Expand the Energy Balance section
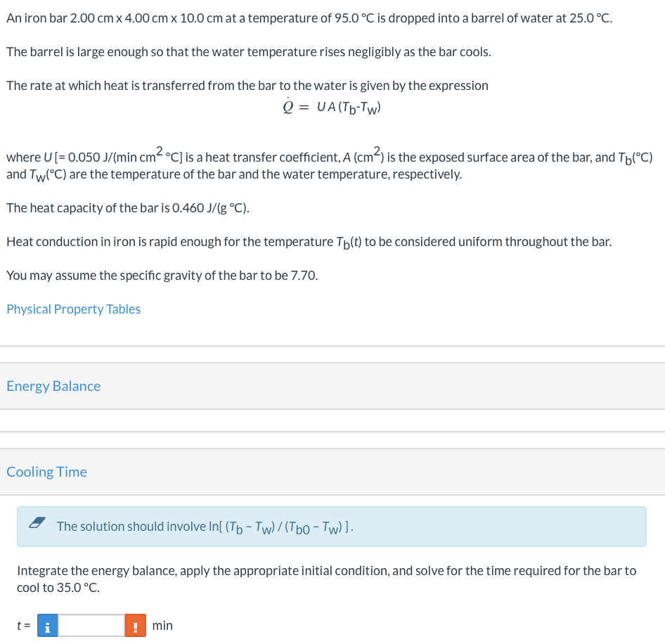This screenshot has width=665, height=644. (x=53, y=386)
